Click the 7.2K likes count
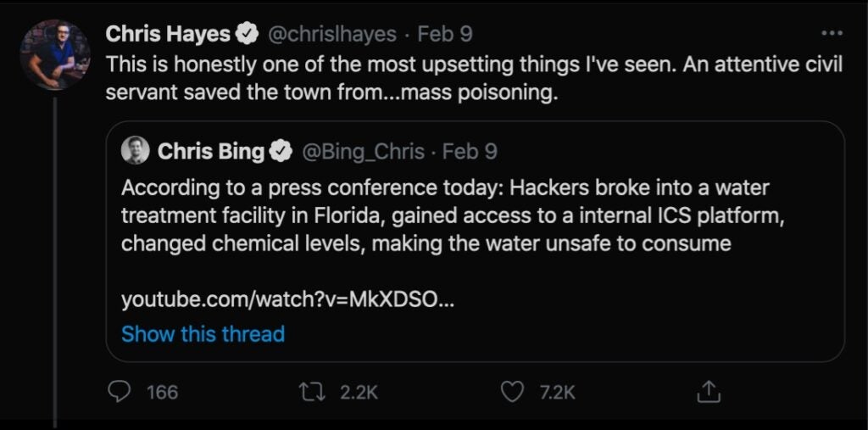 tap(557, 392)
